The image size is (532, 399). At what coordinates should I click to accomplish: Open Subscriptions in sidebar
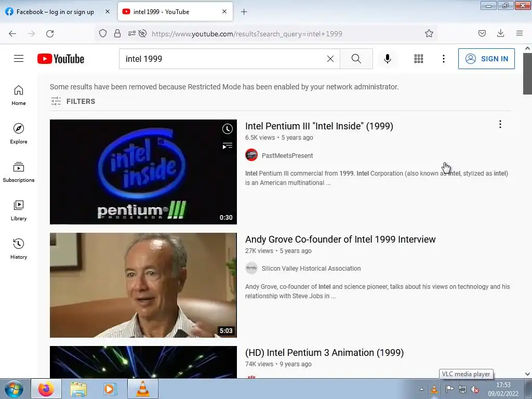pos(19,172)
